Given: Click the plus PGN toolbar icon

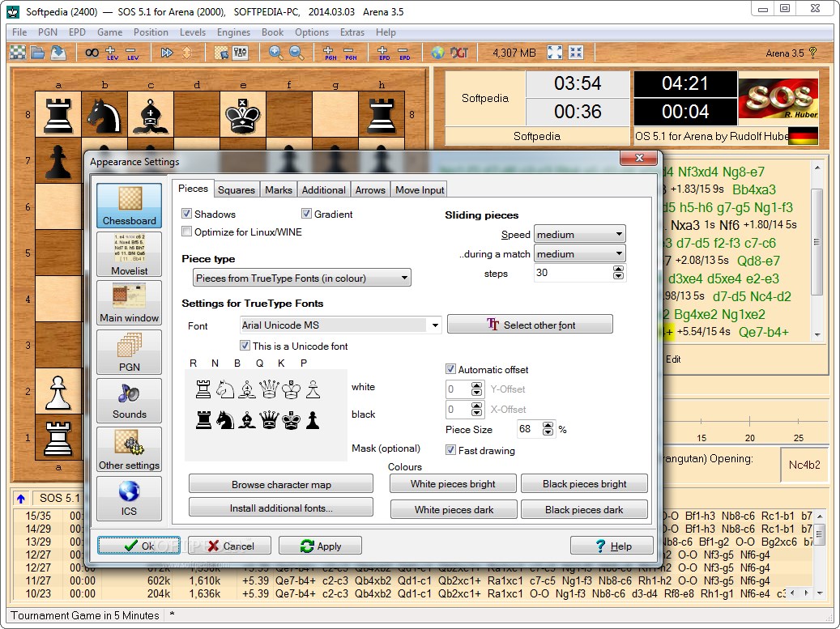Looking at the screenshot, I should (330, 53).
